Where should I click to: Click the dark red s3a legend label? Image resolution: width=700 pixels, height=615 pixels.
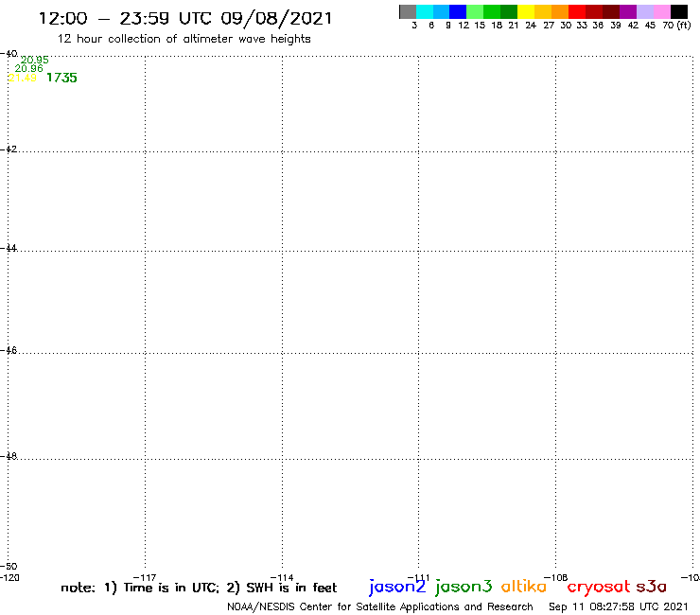click(x=652, y=587)
